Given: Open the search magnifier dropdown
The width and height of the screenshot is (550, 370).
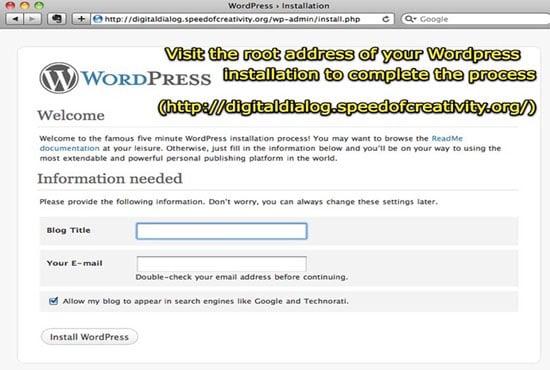Looking at the screenshot, I should point(409,19).
